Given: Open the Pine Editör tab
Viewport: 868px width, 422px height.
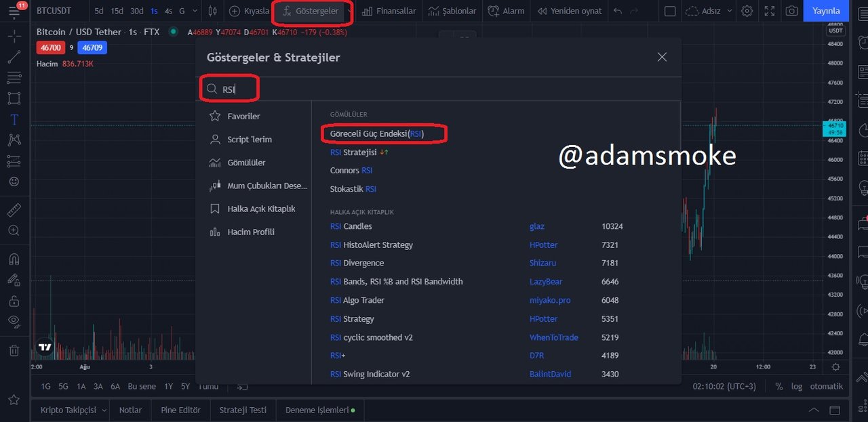Looking at the screenshot, I should [x=180, y=410].
